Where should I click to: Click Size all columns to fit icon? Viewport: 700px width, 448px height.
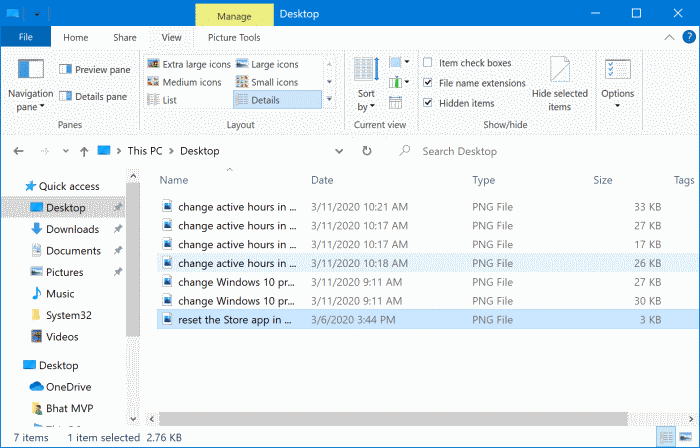click(395, 103)
